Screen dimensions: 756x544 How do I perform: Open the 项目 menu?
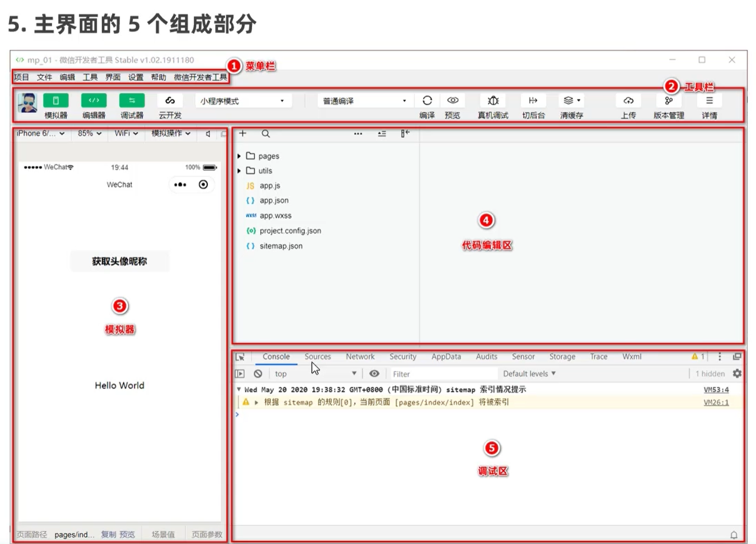pyautogui.click(x=21, y=77)
